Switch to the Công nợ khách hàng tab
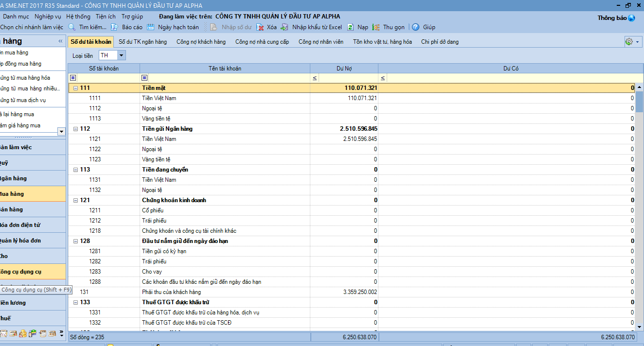 tap(201, 42)
